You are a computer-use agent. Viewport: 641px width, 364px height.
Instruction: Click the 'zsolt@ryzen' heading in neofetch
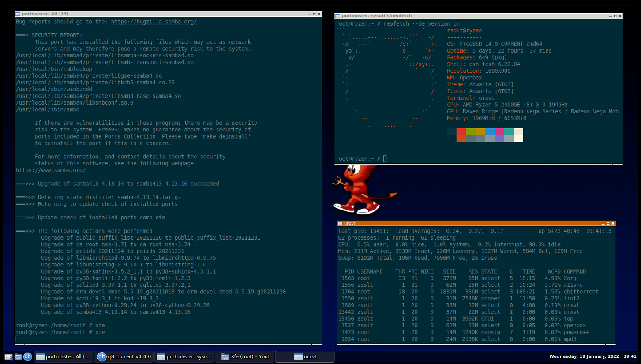pyautogui.click(x=465, y=30)
